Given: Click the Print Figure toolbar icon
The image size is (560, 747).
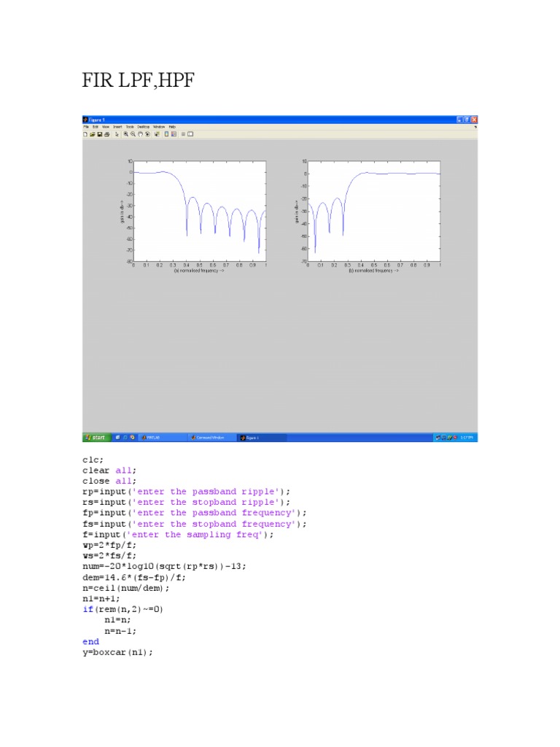Looking at the screenshot, I should [107, 134].
